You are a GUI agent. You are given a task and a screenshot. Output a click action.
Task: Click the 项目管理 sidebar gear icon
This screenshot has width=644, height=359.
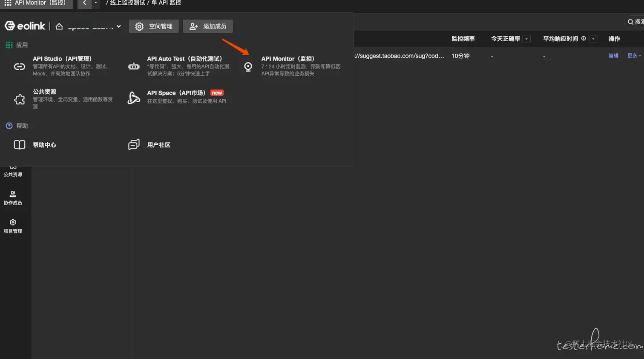[13, 222]
